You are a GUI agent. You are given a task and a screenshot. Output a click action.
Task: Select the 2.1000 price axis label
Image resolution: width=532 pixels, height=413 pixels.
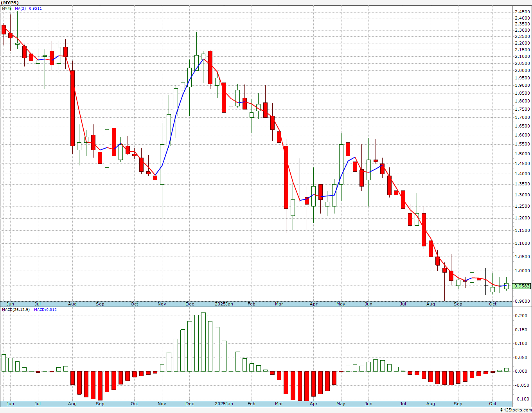(523, 56)
